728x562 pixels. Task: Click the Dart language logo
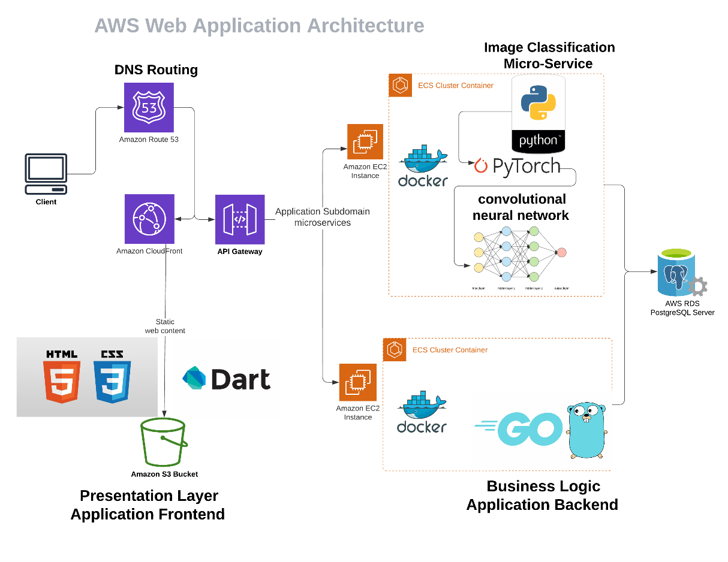225,377
